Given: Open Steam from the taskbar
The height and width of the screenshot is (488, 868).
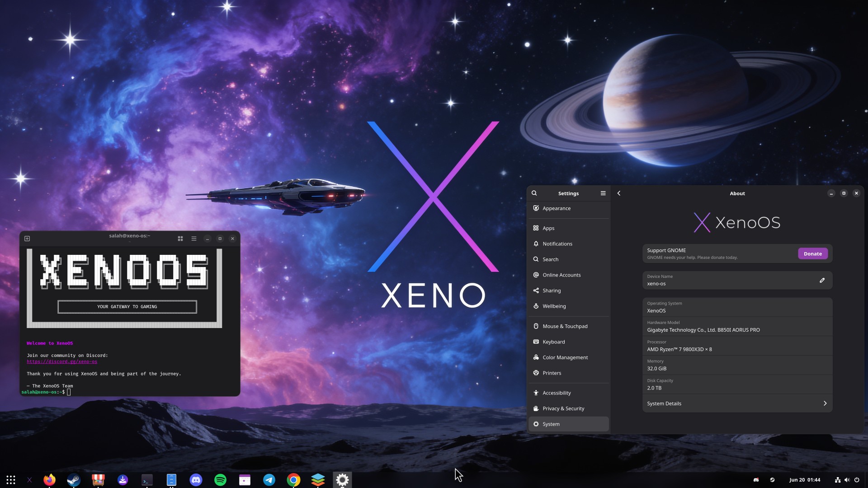Looking at the screenshot, I should (x=74, y=480).
